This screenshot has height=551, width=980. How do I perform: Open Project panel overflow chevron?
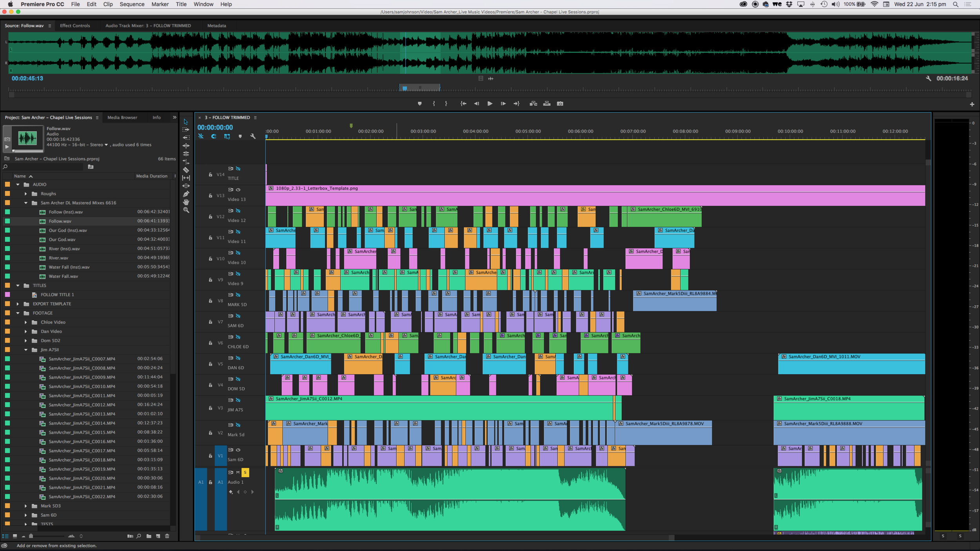pyautogui.click(x=174, y=117)
